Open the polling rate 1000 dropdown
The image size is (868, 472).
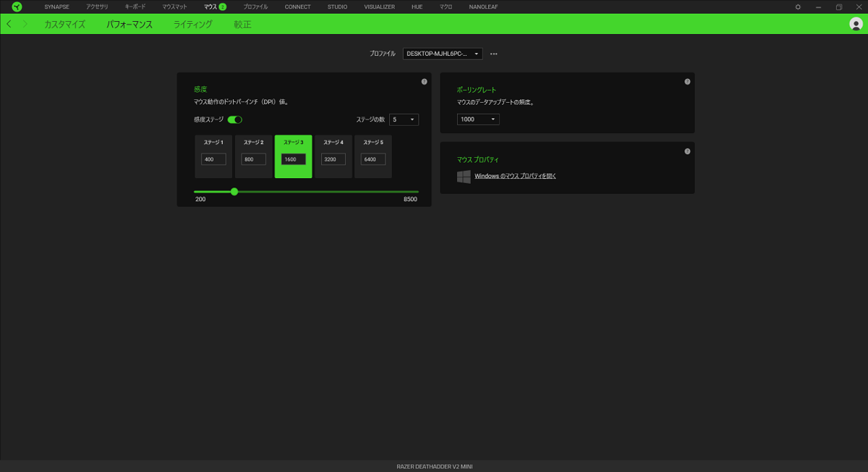click(x=478, y=119)
